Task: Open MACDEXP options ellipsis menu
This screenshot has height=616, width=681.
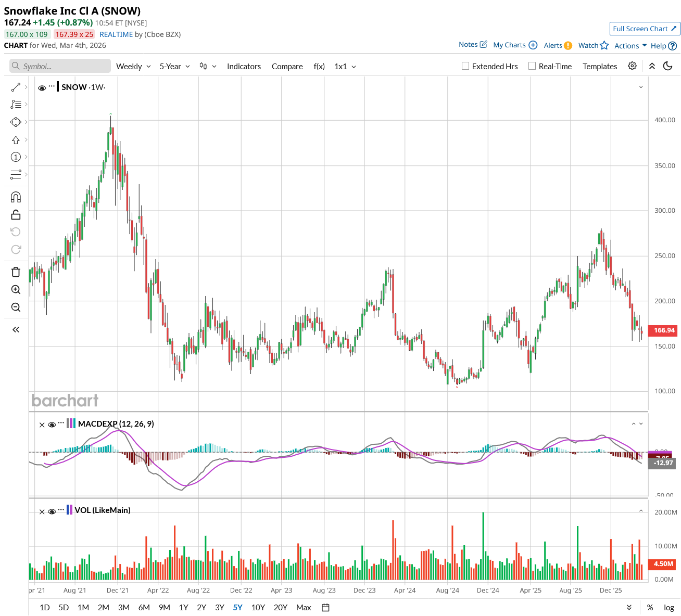Action: coord(61,423)
